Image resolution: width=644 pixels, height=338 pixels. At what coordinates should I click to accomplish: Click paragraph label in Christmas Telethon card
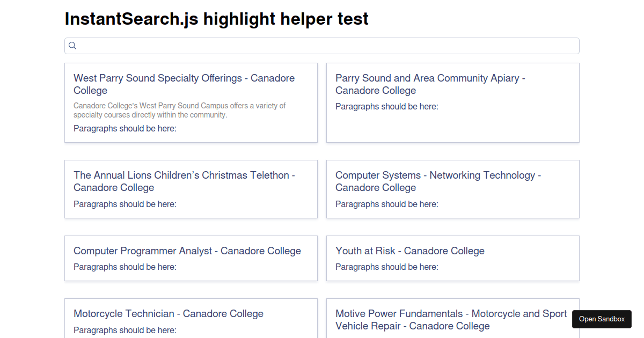pyautogui.click(x=125, y=204)
